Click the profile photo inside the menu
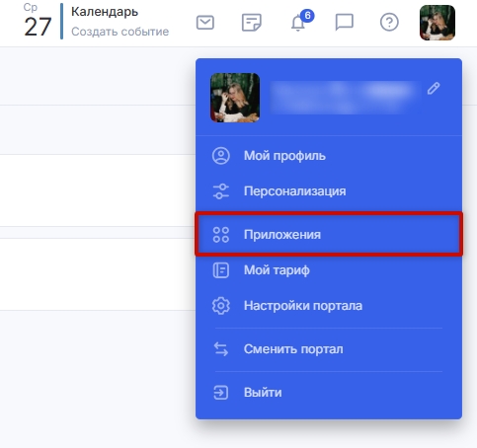Screen dimensions: 477x448 pyautogui.click(x=235, y=98)
